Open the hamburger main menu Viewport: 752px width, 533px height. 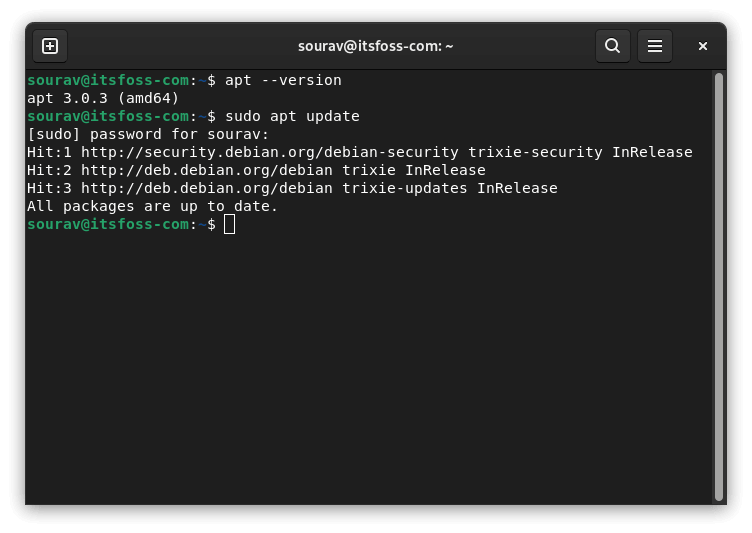(655, 46)
